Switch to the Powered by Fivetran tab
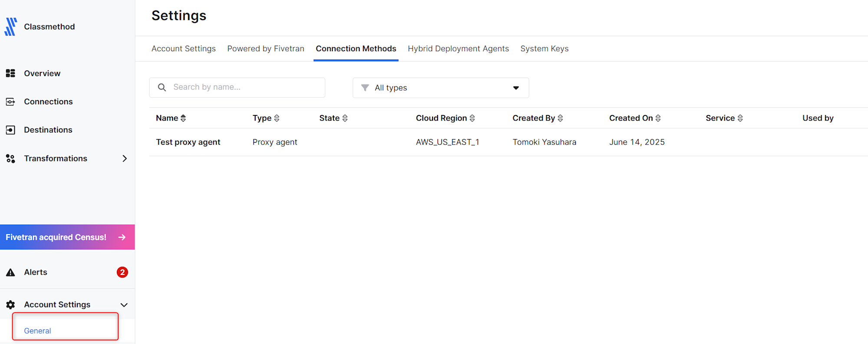This screenshot has width=868, height=344. tap(266, 49)
